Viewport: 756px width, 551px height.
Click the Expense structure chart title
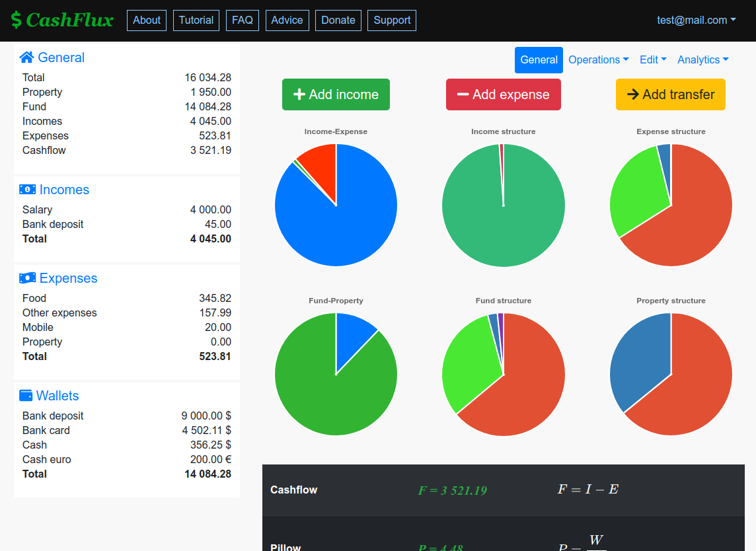pyautogui.click(x=671, y=131)
